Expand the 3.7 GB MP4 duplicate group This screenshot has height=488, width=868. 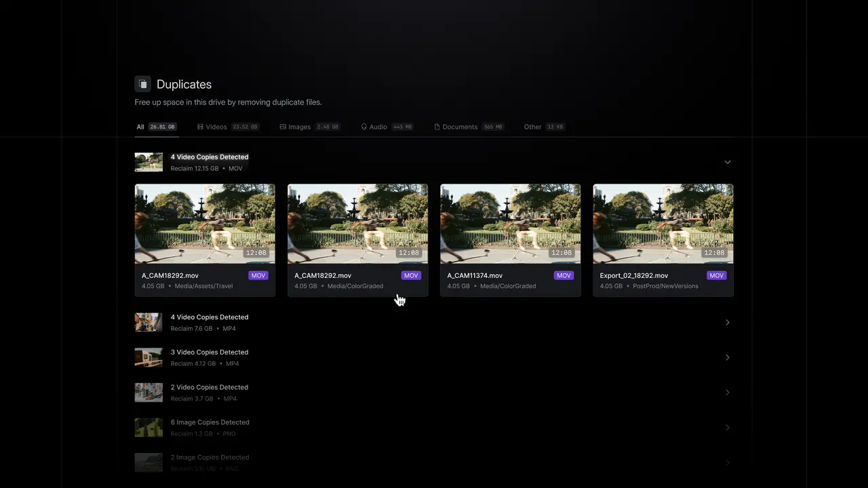click(x=727, y=392)
